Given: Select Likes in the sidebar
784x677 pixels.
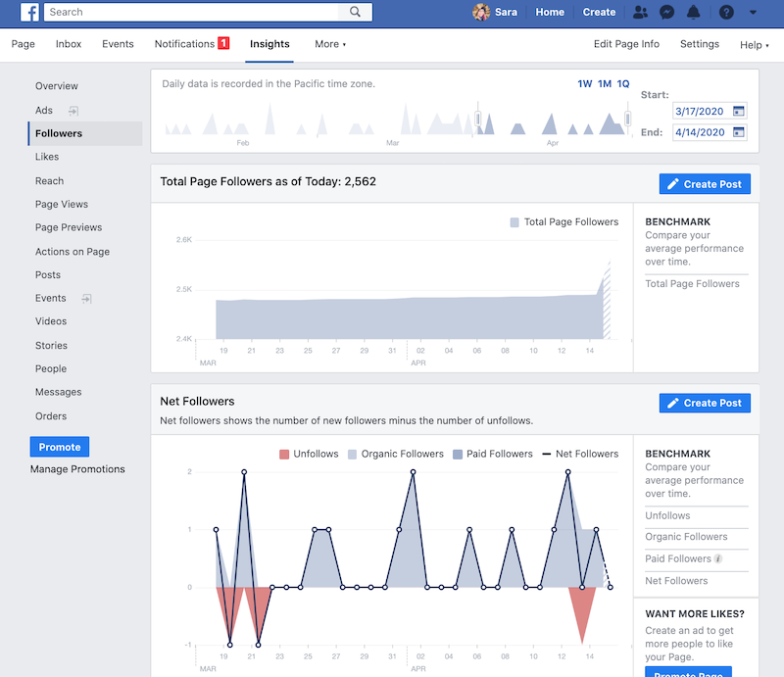Looking at the screenshot, I should click(47, 157).
